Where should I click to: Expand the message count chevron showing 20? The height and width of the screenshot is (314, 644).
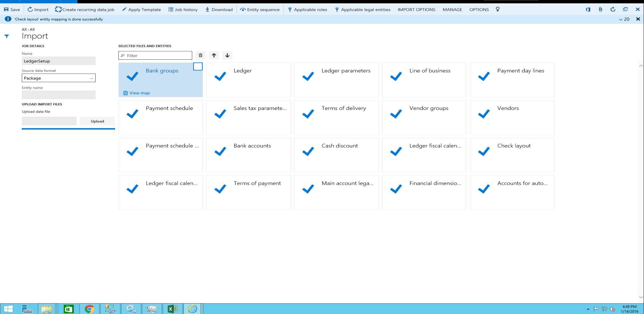624,19
